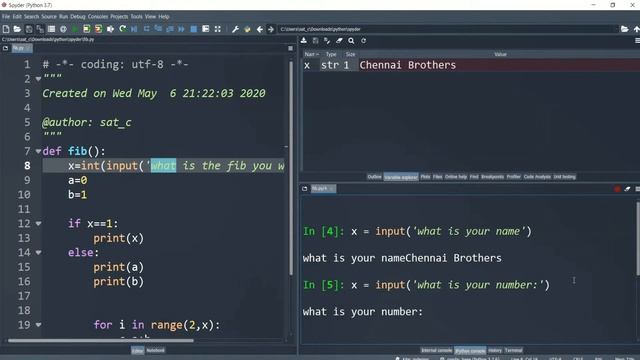Image resolution: width=640 pixels, height=360 pixels.
Task: Import data in Variable explorer
Action: coord(304,40)
